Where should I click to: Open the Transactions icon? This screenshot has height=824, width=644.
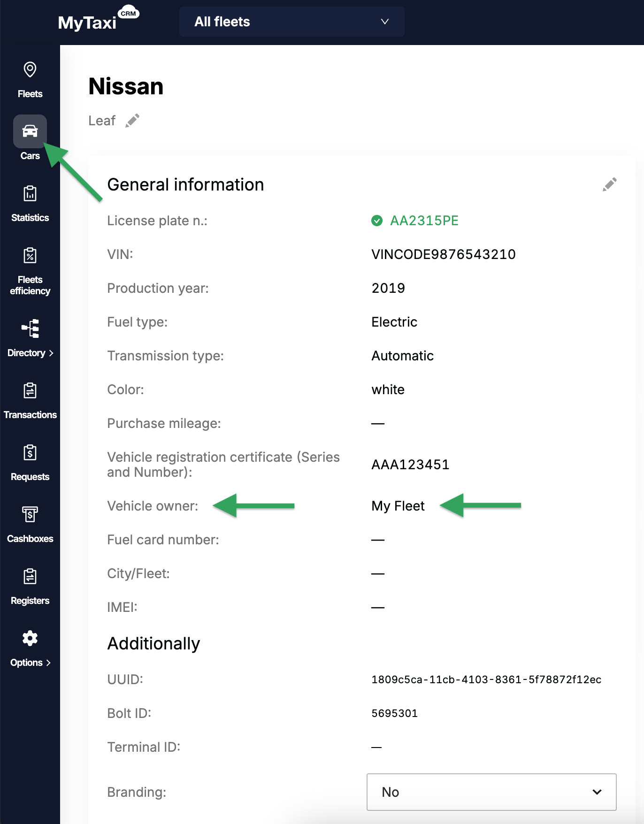click(30, 390)
